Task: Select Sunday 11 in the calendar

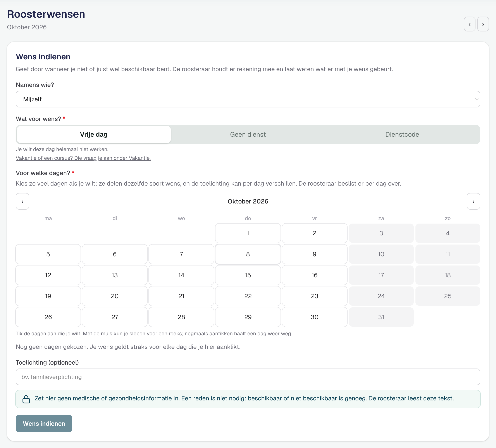Action: point(448,254)
